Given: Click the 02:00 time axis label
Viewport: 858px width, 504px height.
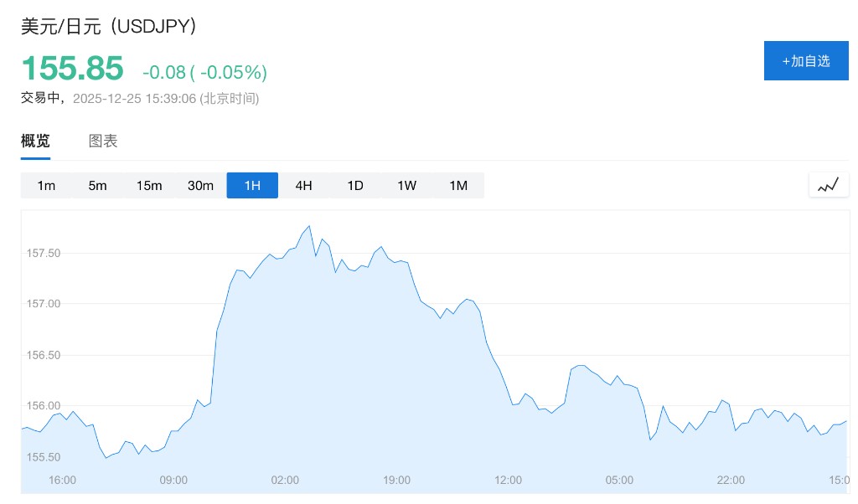Looking at the screenshot, I should pos(285,480).
